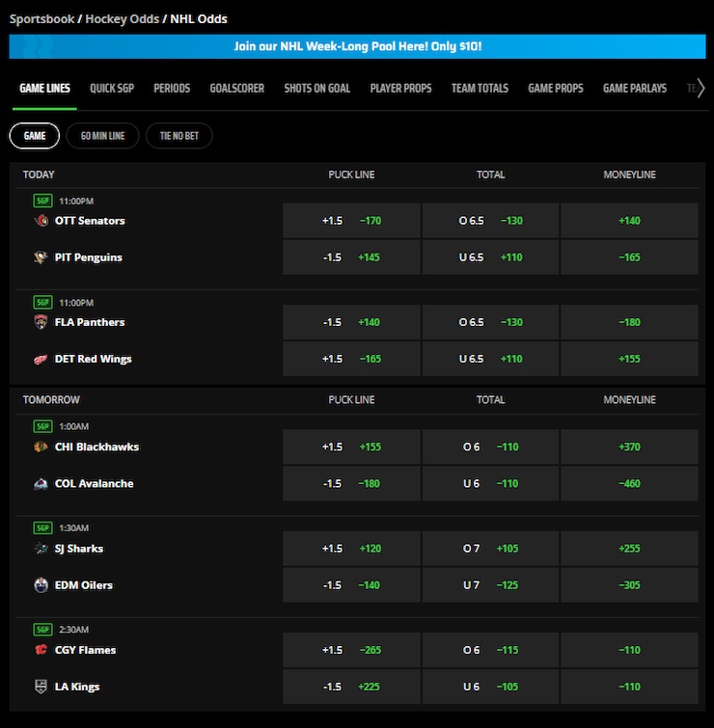714x728 pixels.
Task: Bet CHI Blackhawks puck line +1.5 +155
Action: (x=351, y=446)
